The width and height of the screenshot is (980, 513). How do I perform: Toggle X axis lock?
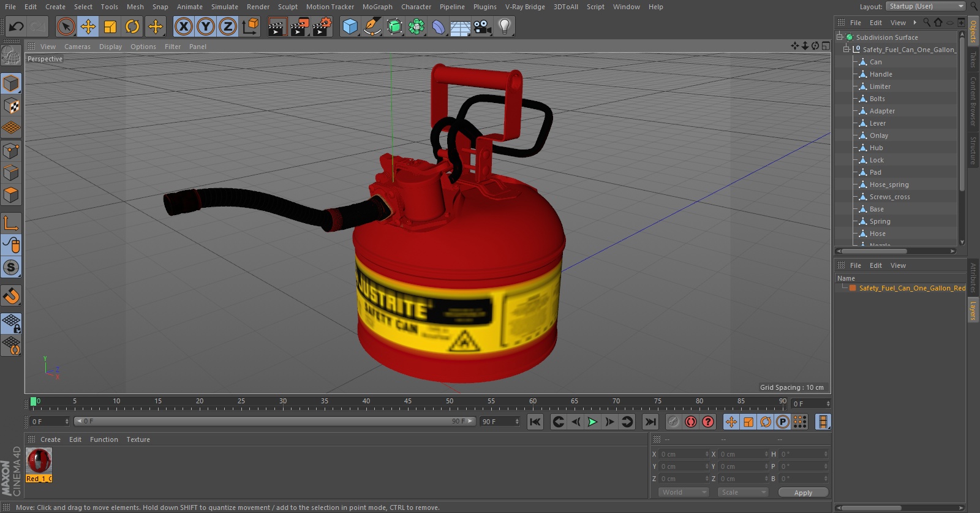pyautogui.click(x=184, y=26)
